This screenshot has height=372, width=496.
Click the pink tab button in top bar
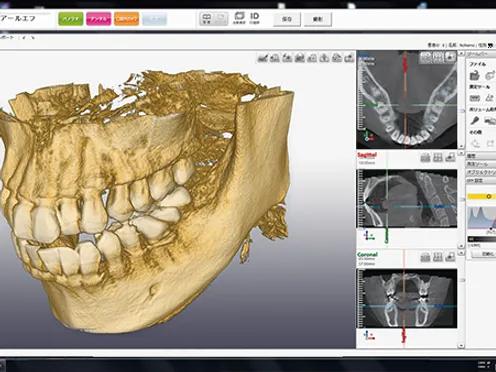tap(98, 19)
